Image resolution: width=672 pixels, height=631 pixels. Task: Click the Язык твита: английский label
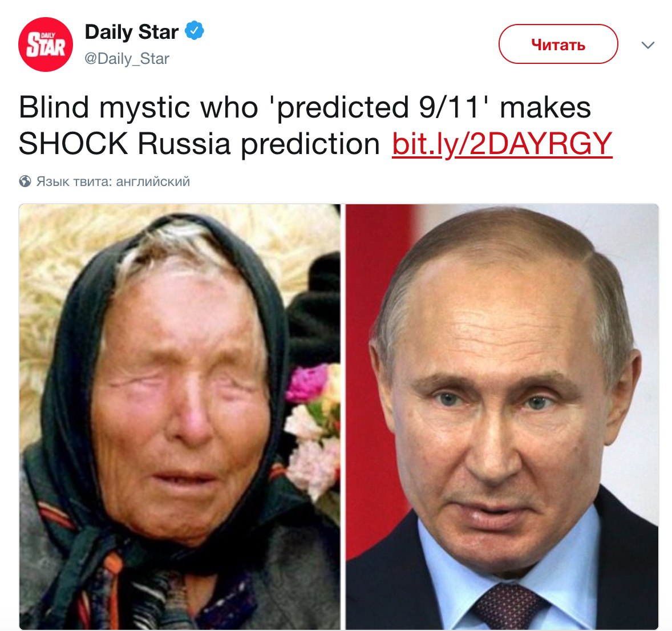pyautogui.click(x=113, y=181)
